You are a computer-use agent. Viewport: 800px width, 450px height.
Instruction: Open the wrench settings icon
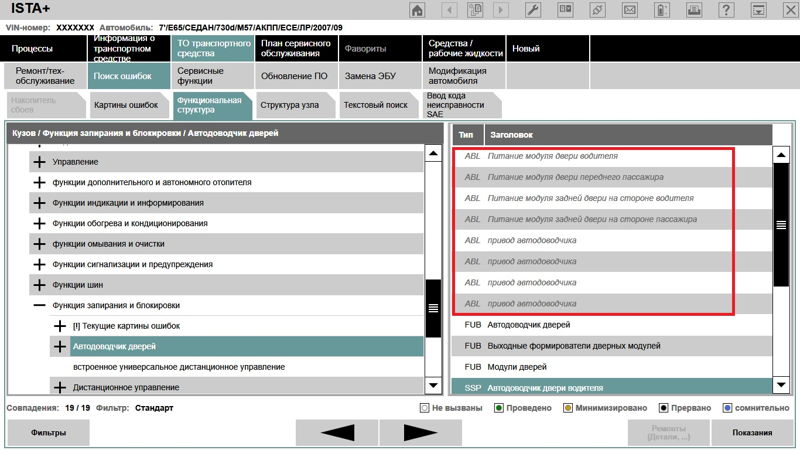[533, 10]
